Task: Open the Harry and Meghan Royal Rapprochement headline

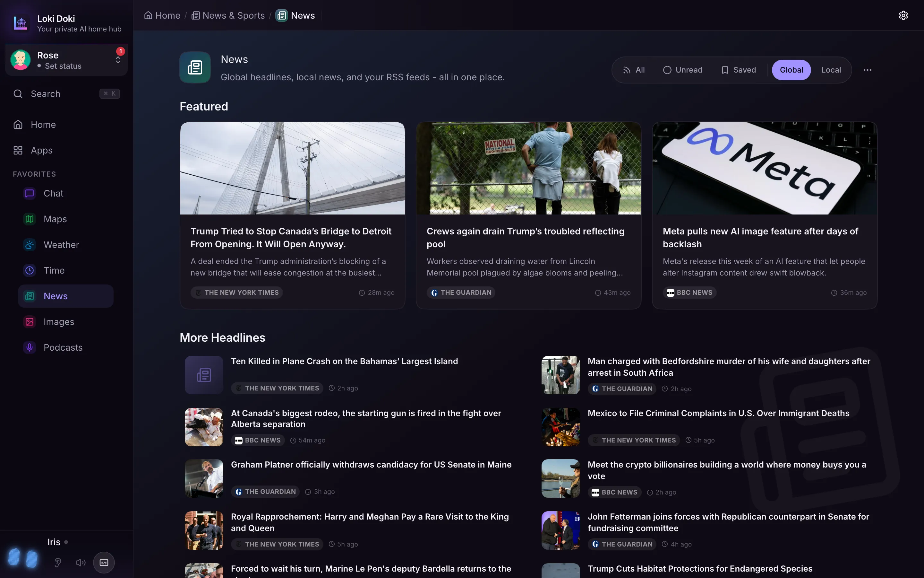Action: pos(370,522)
